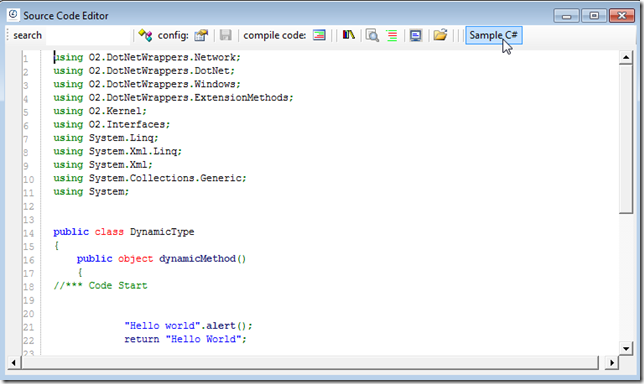Click the 'DynamicType' class name

tap(162, 232)
